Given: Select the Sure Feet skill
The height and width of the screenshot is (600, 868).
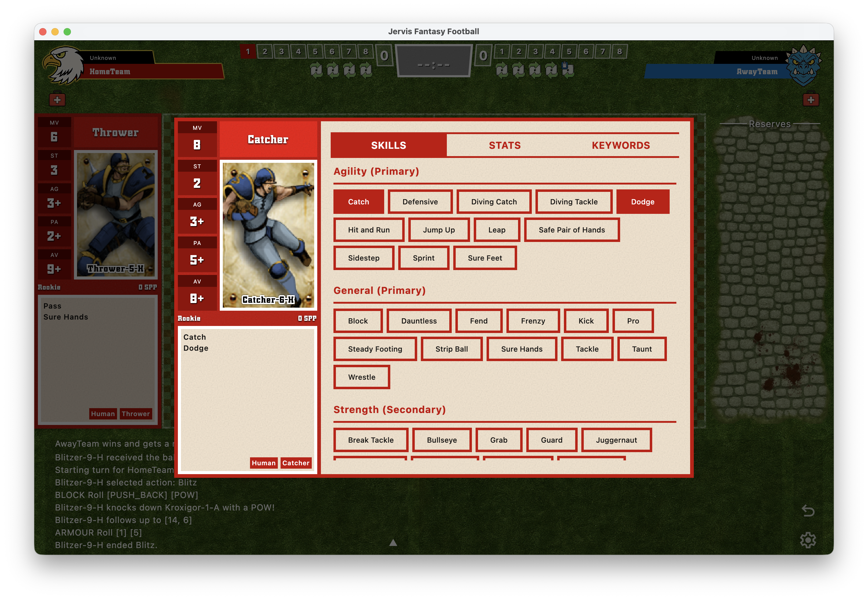Looking at the screenshot, I should point(485,258).
